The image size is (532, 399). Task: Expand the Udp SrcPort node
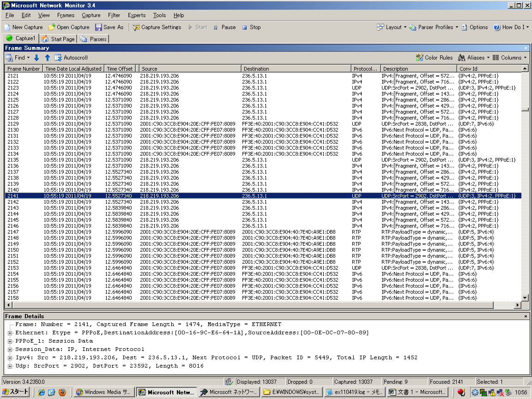10,366
